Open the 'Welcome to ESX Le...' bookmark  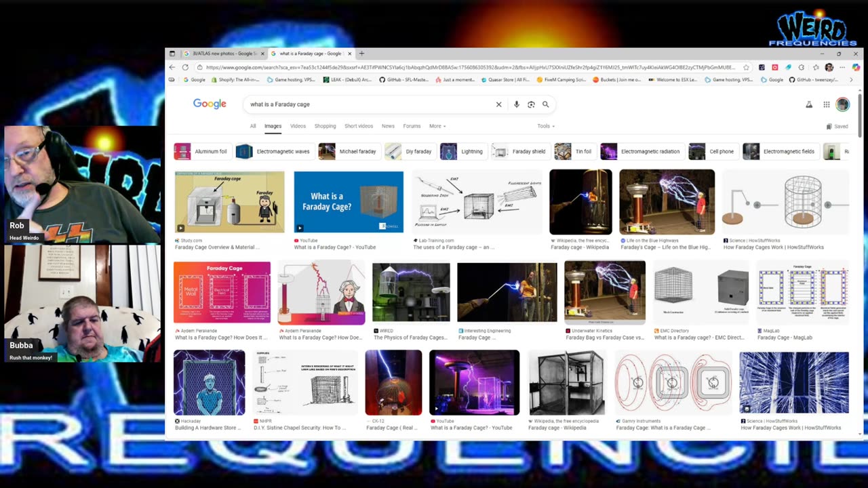pyautogui.click(x=674, y=79)
